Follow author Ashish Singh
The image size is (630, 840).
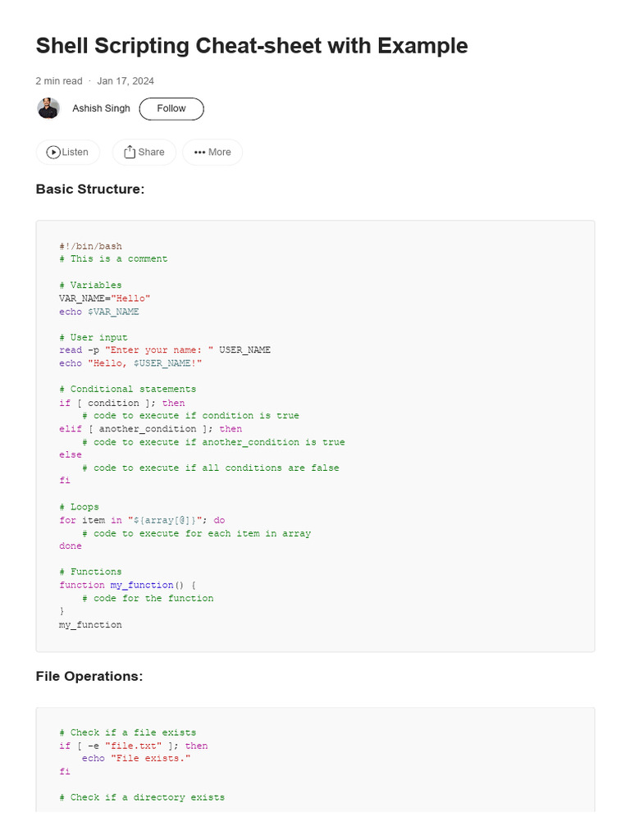pyautogui.click(x=171, y=109)
